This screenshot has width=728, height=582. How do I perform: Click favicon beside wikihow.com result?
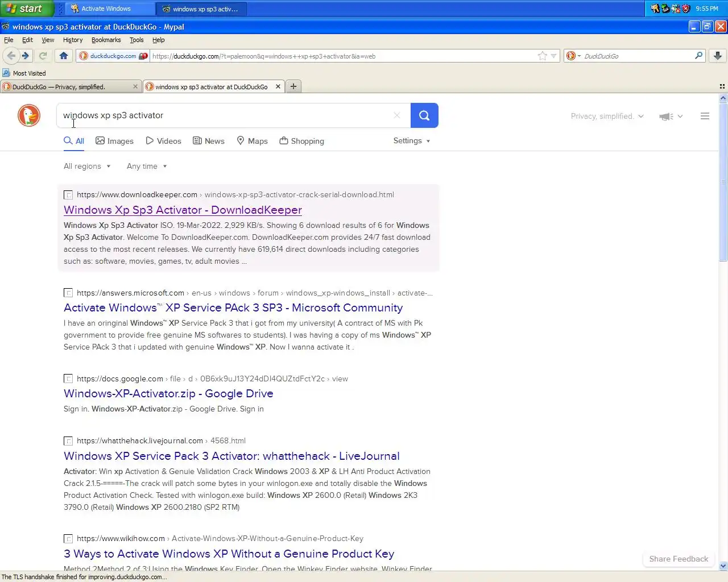[68, 539]
